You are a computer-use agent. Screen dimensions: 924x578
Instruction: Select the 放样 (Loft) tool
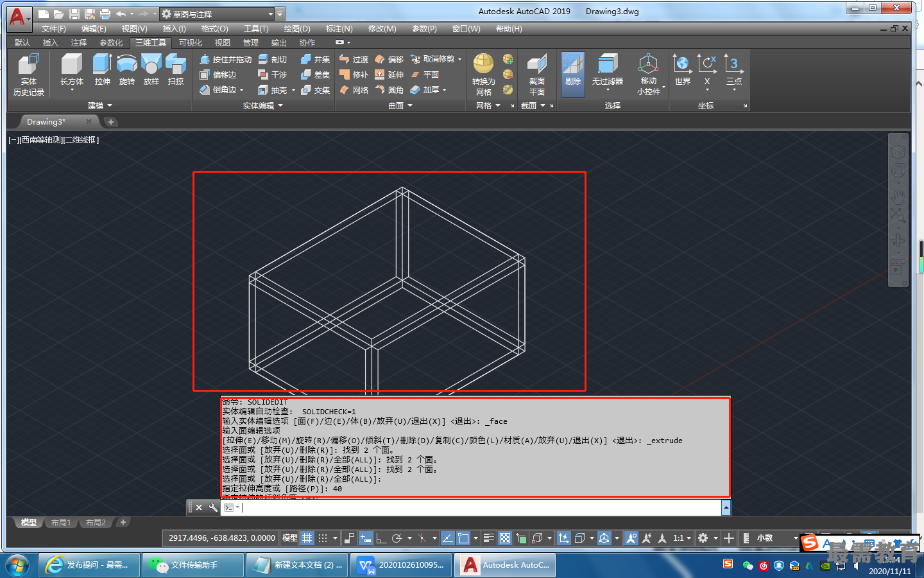tap(151, 70)
